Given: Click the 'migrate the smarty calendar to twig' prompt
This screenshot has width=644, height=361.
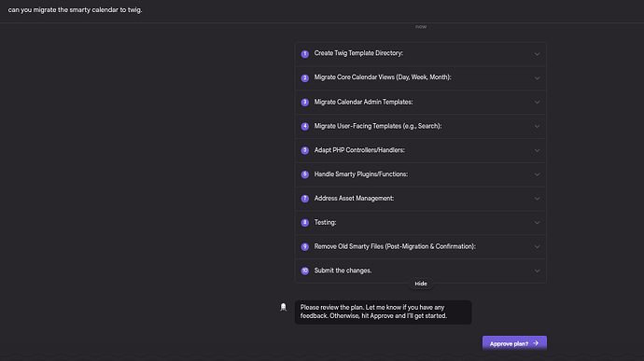Looking at the screenshot, I should [76, 10].
